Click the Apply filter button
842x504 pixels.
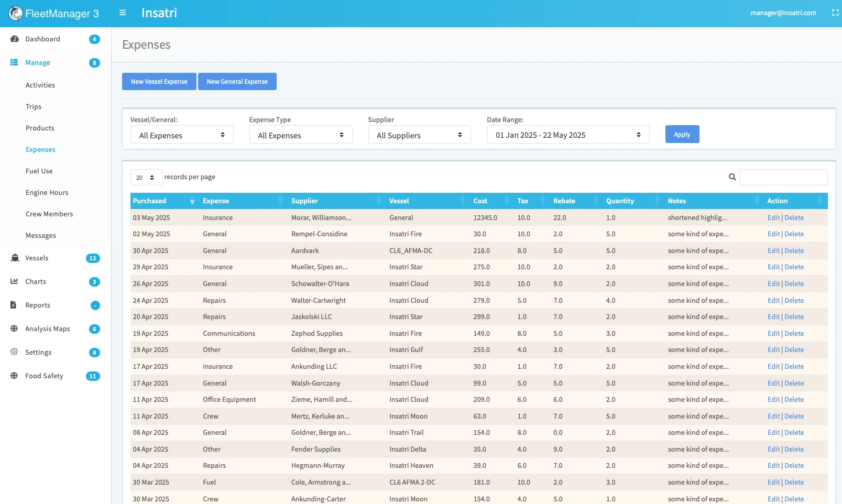(682, 135)
